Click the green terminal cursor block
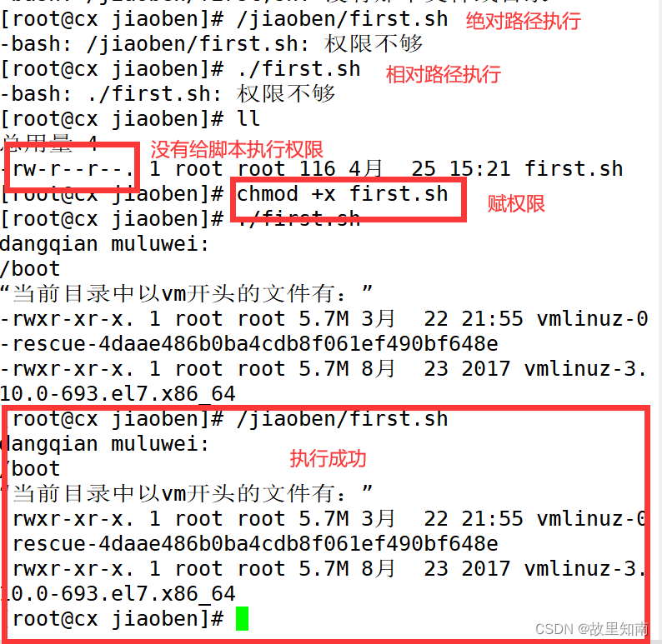Viewport: 662px width, 644px height. pos(242,619)
